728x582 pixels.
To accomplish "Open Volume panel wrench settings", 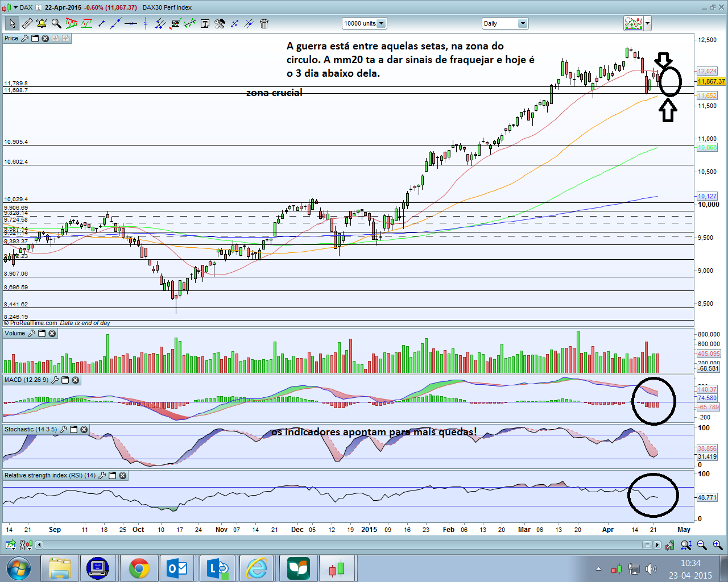I will 31,333.
